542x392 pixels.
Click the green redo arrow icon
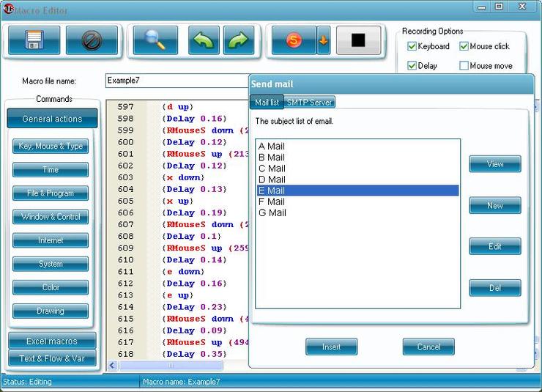point(239,40)
